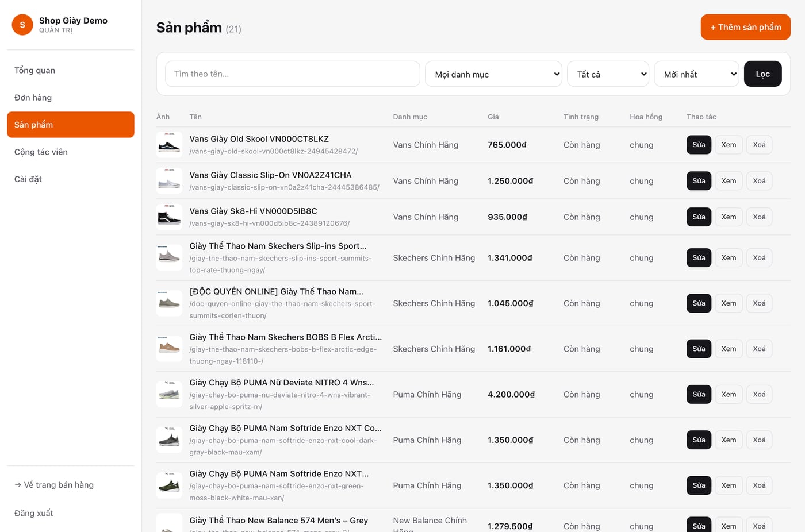Click the Vans Giày Sk8-Hi VN000D5IB8C name
Screen dimensions: 805x532
(254, 211)
